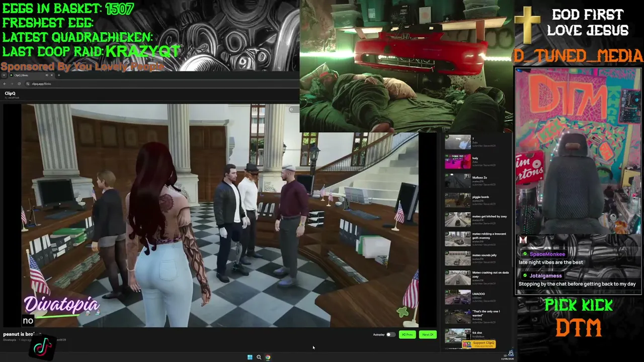Click Jotaigamess's username in chat
This screenshot has height=362, width=644.
546,276
